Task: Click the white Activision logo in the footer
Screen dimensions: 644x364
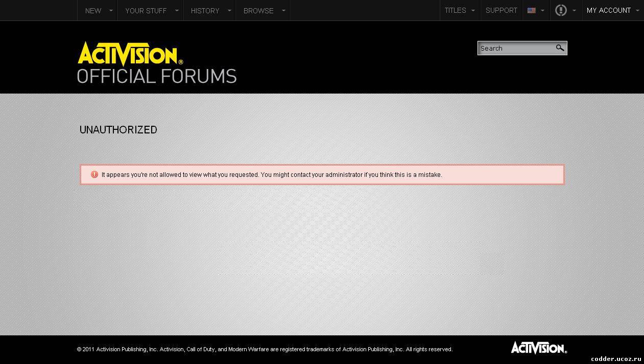Action: click(x=538, y=348)
